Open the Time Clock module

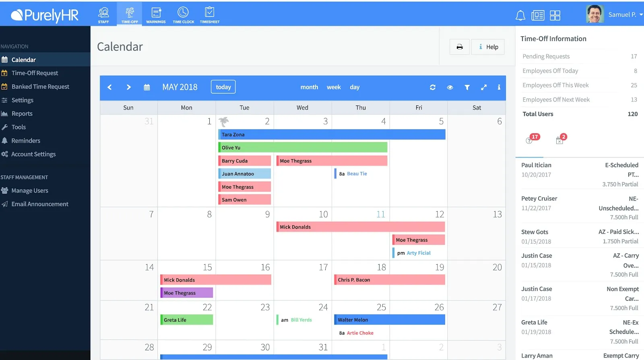point(183,15)
